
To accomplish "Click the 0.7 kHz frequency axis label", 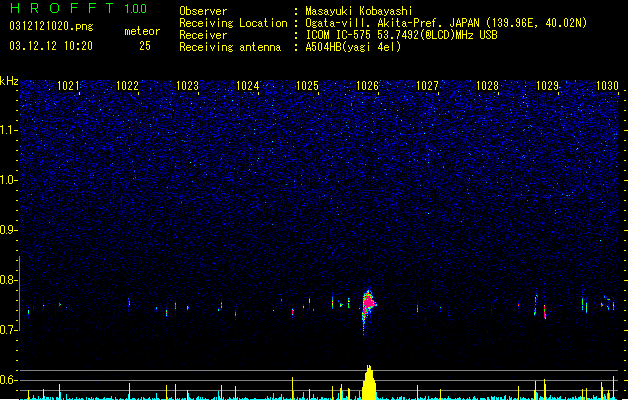I will click(9, 330).
